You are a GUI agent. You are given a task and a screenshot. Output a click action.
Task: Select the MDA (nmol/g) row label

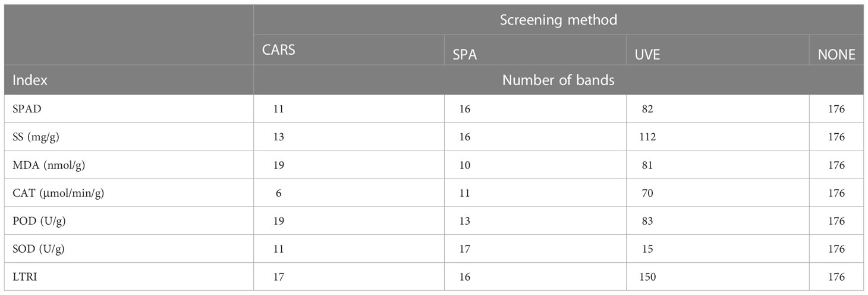tap(49, 165)
